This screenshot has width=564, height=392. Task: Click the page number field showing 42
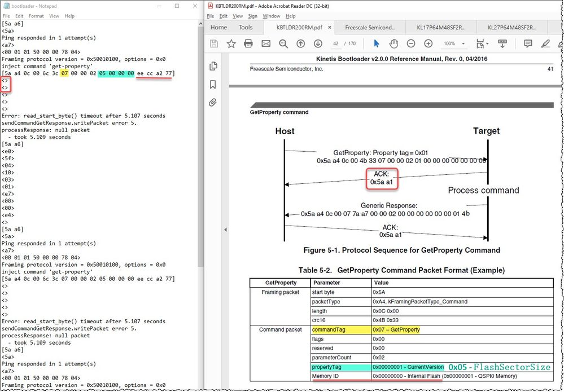point(334,43)
